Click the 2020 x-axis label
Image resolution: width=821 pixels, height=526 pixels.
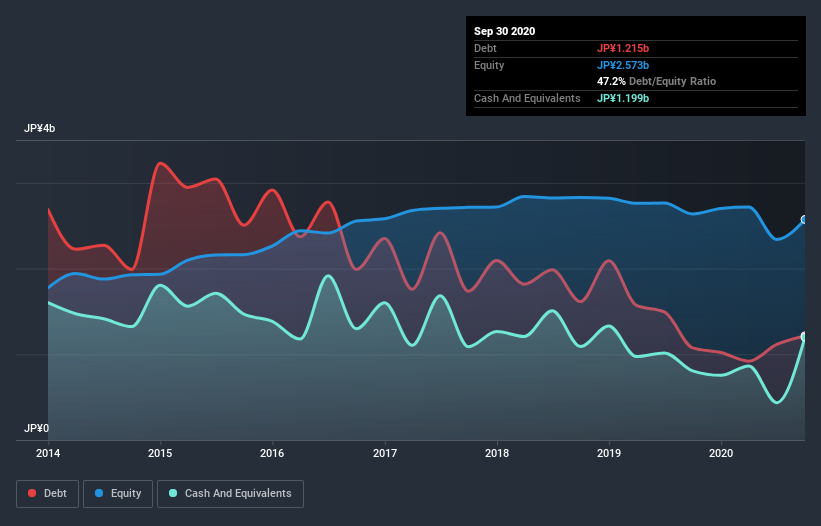coord(720,453)
